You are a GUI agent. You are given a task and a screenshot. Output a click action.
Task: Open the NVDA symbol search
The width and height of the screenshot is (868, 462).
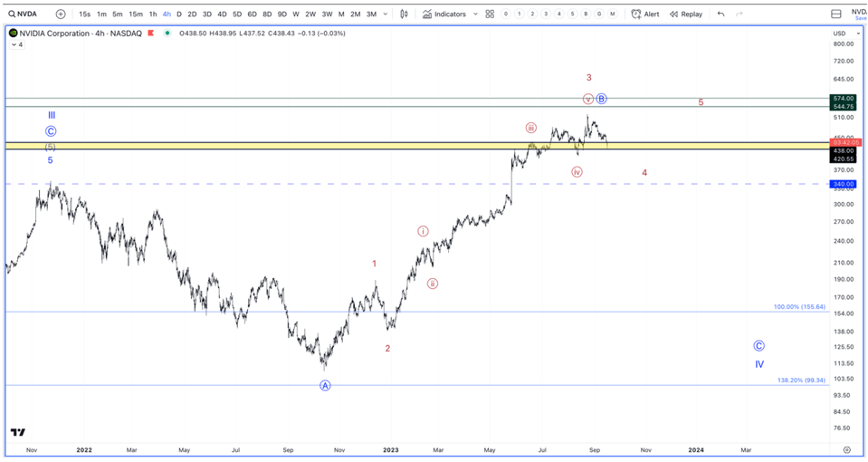tap(23, 14)
